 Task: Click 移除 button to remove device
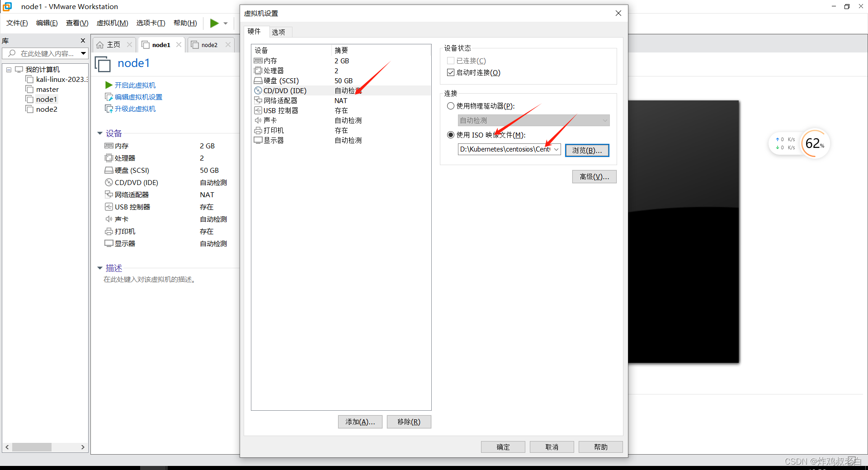point(409,422)
